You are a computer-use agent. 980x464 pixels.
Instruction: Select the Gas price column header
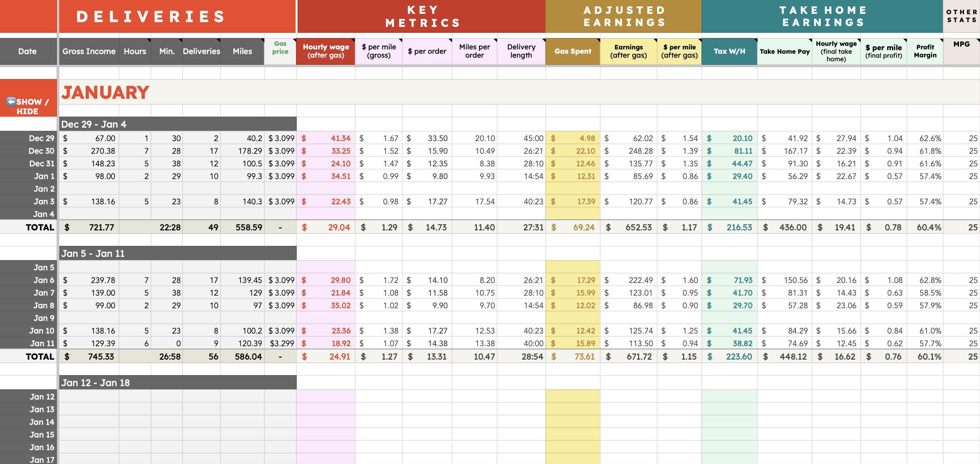(280, 51)
